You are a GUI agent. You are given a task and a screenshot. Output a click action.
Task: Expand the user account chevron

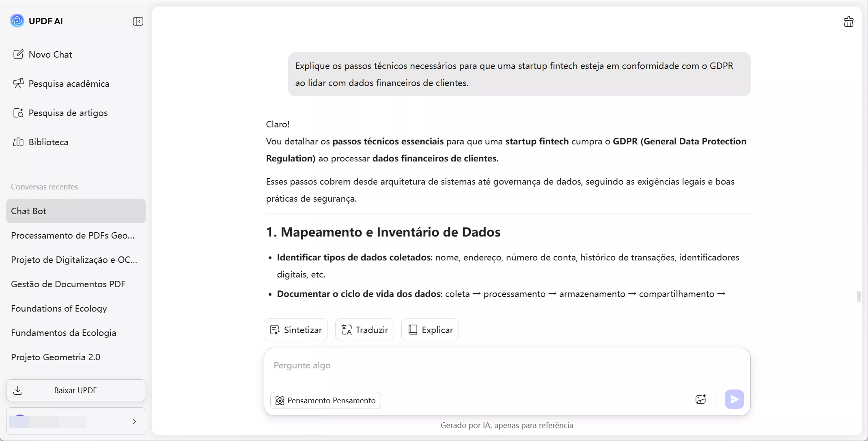(134, 422)
